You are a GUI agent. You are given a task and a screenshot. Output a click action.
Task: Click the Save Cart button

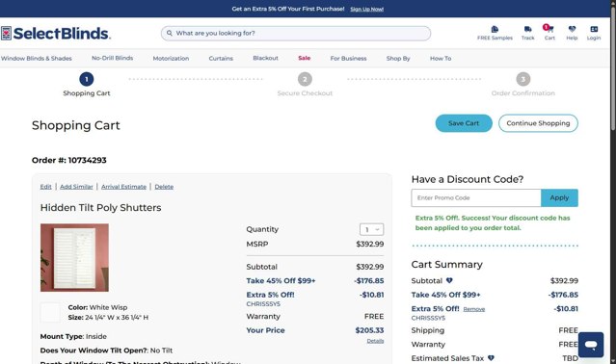(464, 123)
